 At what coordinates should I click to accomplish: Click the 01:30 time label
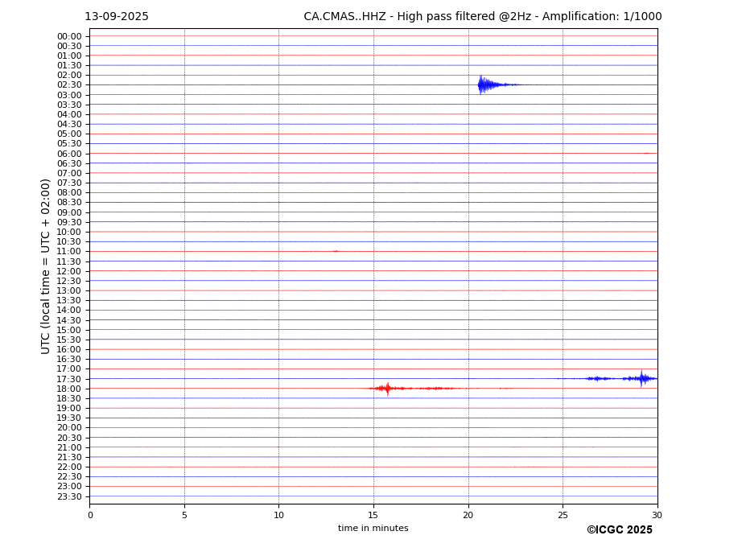[x=69, y=66]
